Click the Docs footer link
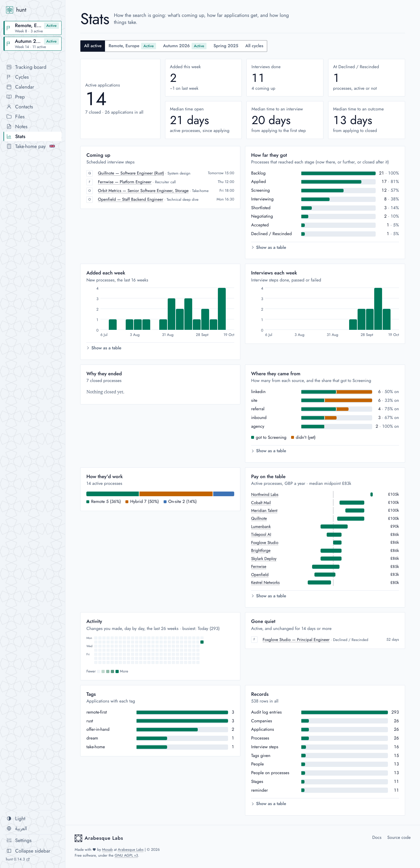Viewport: 420px width, 868px height. [377, 838]
